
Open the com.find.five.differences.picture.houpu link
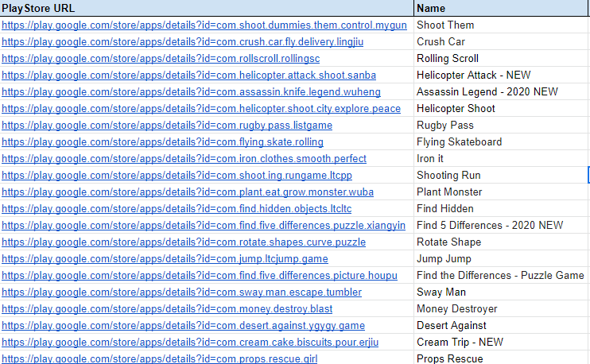tap(199, 276)
